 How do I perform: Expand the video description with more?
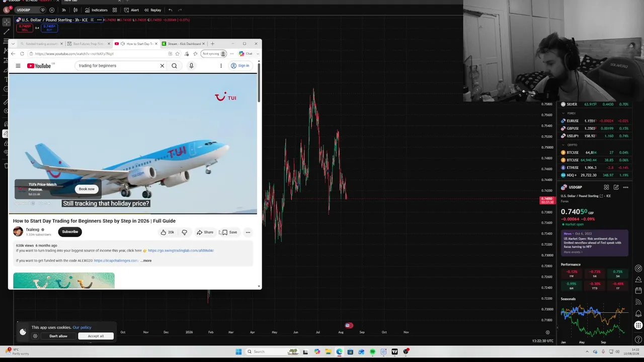point(145,261)
